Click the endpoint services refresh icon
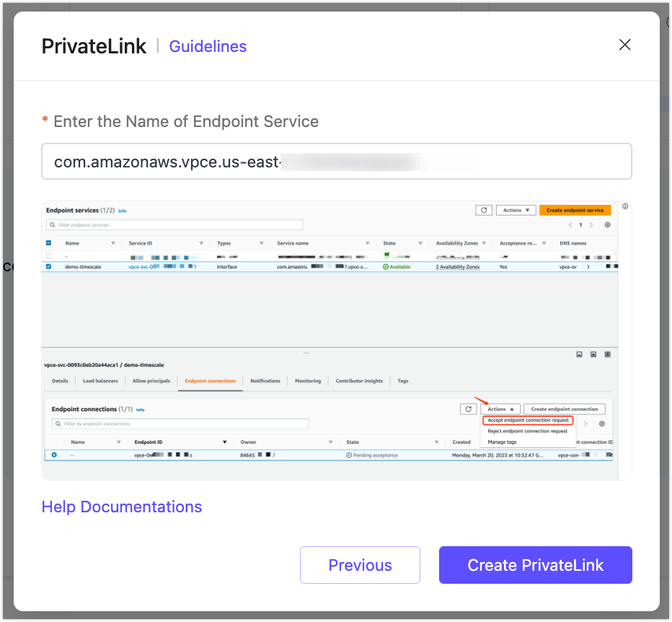The image size is (672, 622). tap(484, 210)
